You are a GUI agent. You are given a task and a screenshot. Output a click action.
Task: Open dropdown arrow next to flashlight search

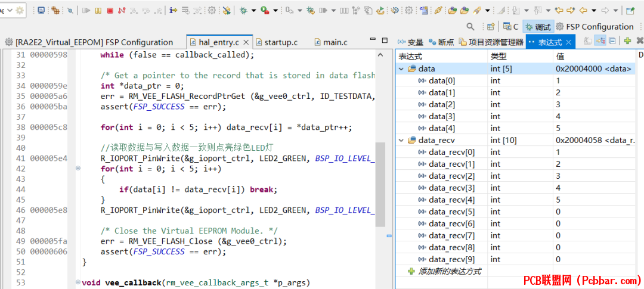click(488, 11)
